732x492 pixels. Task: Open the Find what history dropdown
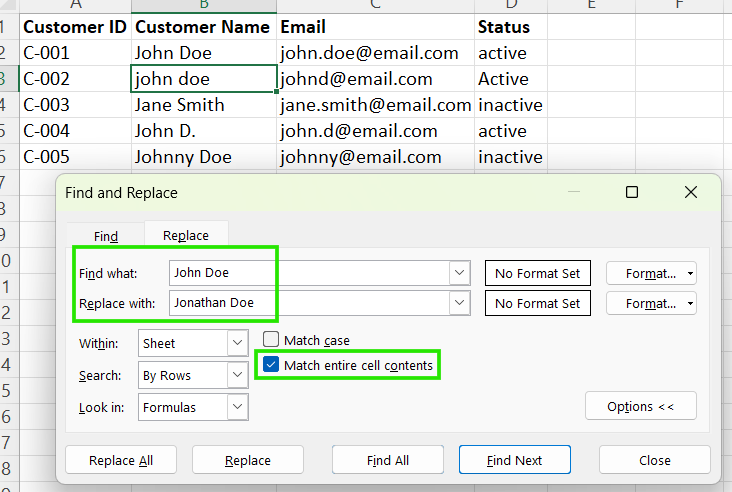[459, 273]
